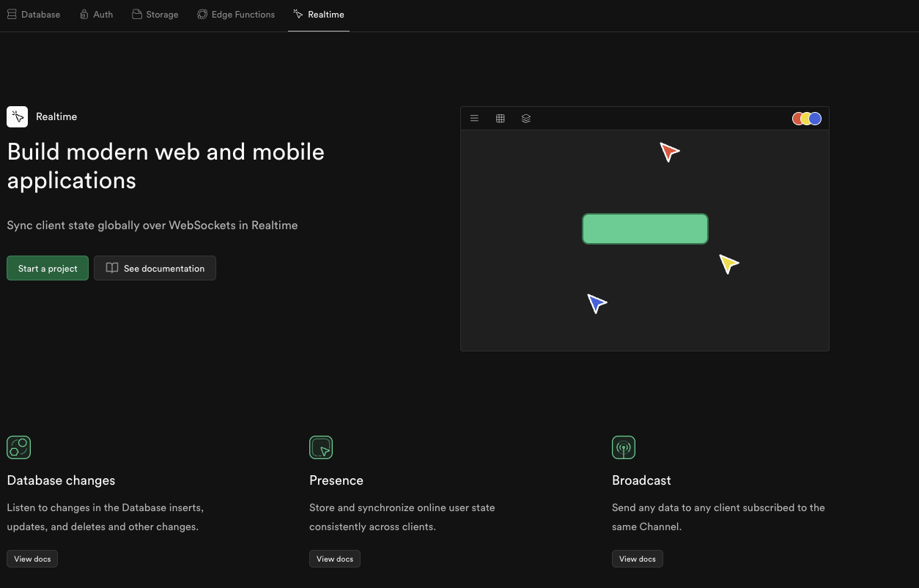
Task: Click the book icon in See documentation
Action: tap(112, 268)
